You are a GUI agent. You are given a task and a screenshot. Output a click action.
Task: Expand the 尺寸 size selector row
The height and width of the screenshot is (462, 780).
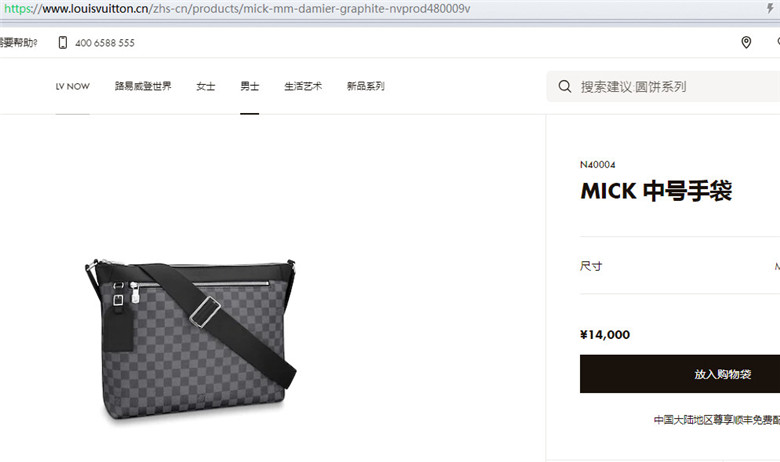pos(680,266)
